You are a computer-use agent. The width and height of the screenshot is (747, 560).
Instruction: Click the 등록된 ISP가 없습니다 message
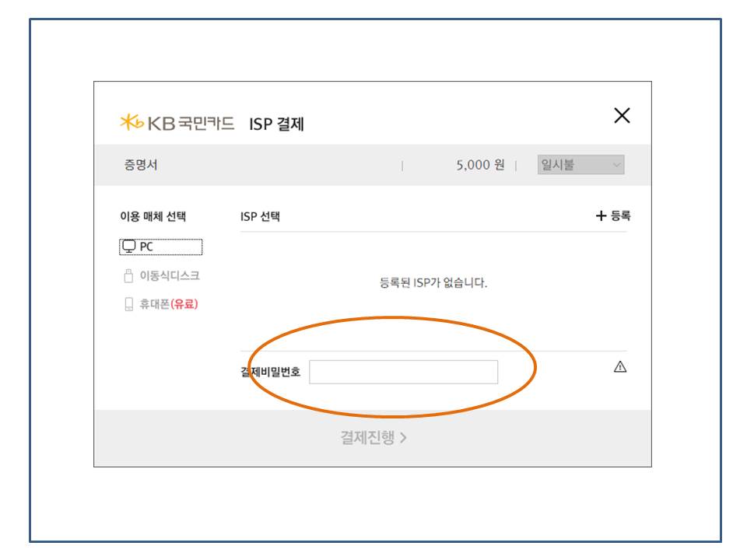[433, 283]
